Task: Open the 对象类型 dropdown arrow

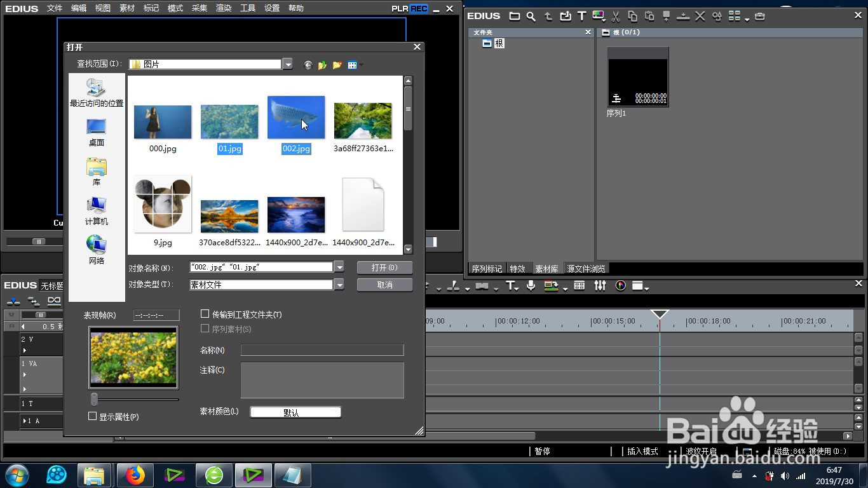Action: (x=339, y=285)
